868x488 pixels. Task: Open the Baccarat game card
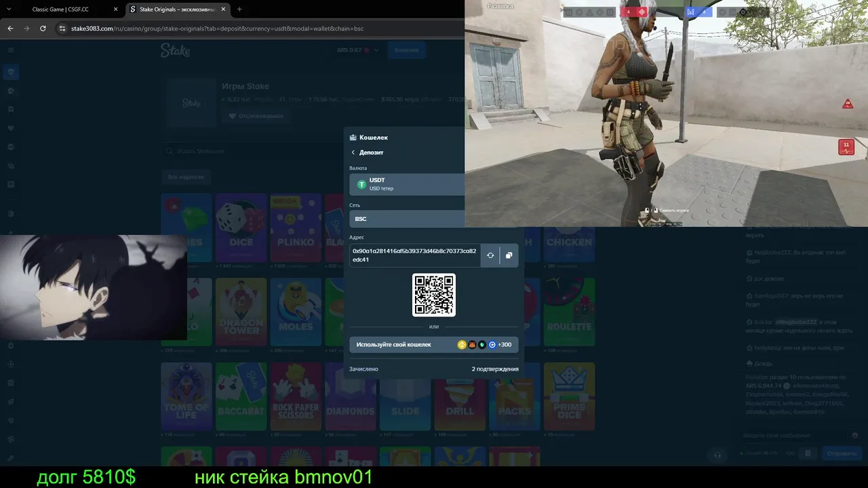click(241, 396)
